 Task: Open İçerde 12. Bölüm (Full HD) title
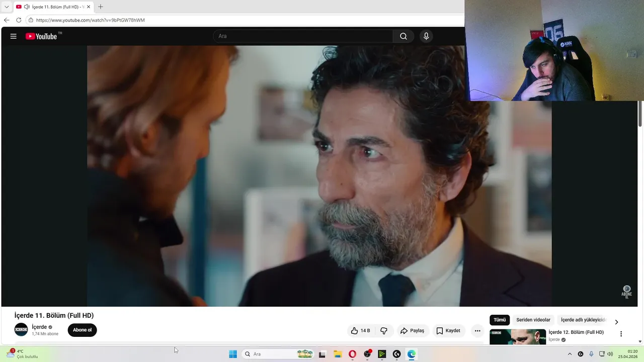pos(576,332)
